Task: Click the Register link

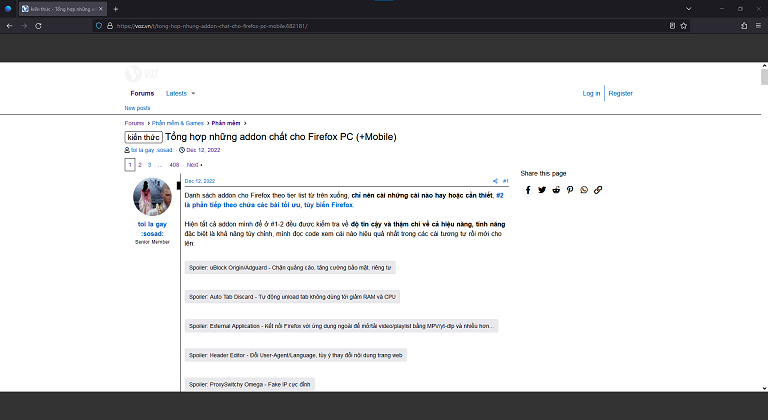Action: 620,93
